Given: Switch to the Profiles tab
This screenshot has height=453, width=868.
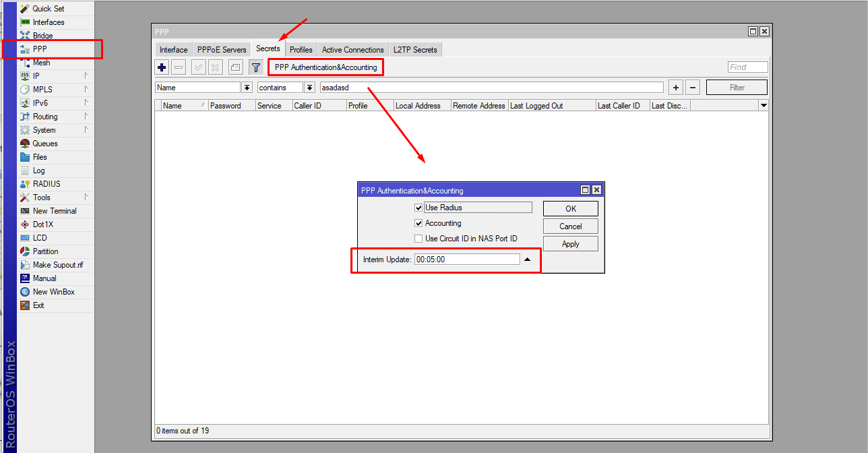Looking at the screenshot, I should pos(301,50).
